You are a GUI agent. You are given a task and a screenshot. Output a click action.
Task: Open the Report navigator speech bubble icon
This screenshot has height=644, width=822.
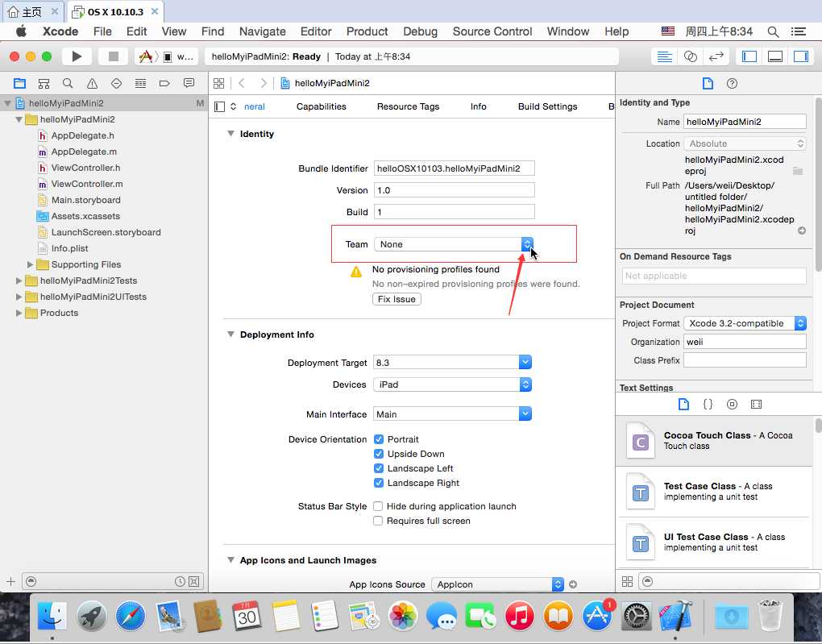click(189, 83)
